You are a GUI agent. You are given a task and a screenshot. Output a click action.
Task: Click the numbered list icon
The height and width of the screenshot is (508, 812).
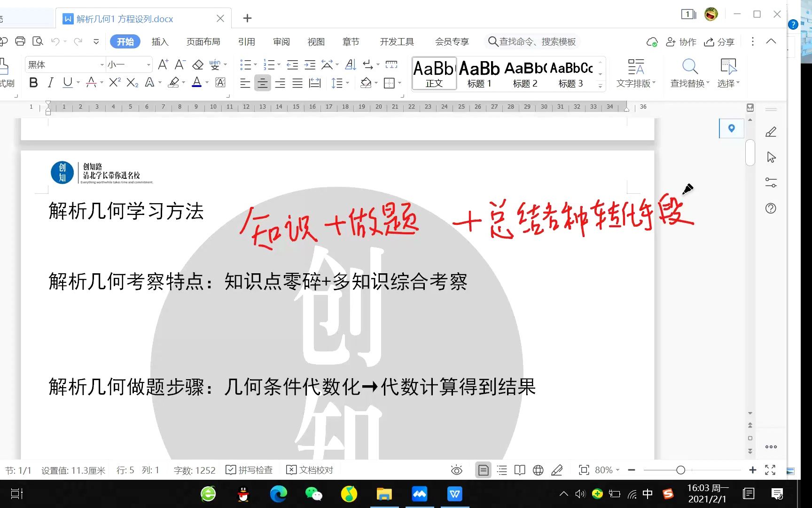269,64
